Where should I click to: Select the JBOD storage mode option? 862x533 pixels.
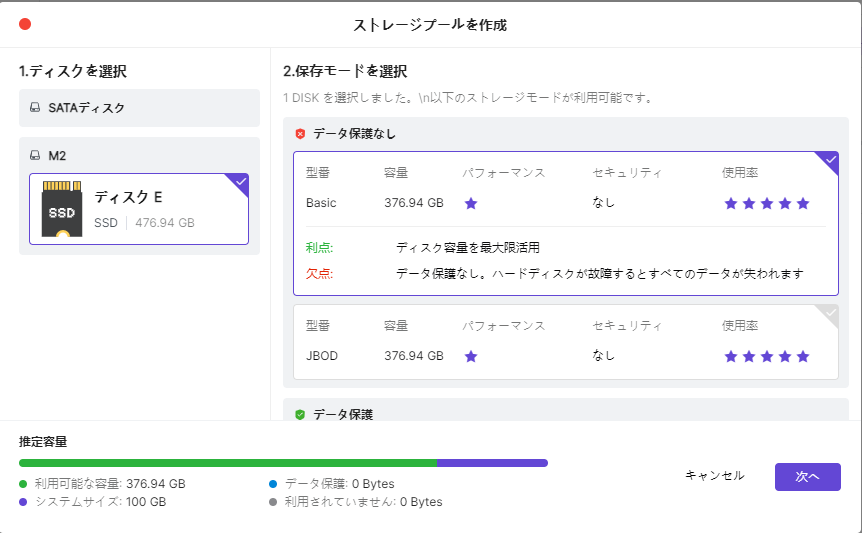tap(565, 342)
